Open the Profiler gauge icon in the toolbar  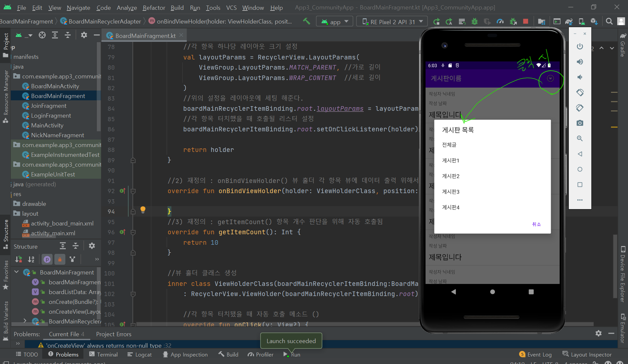[x=500, y=22]
